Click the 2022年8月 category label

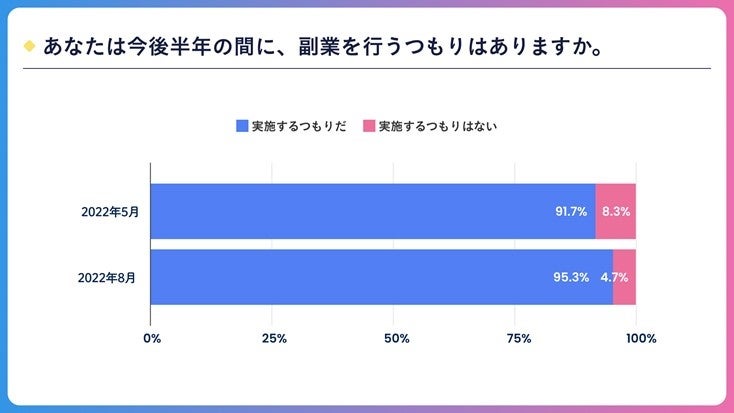(108, 277)
